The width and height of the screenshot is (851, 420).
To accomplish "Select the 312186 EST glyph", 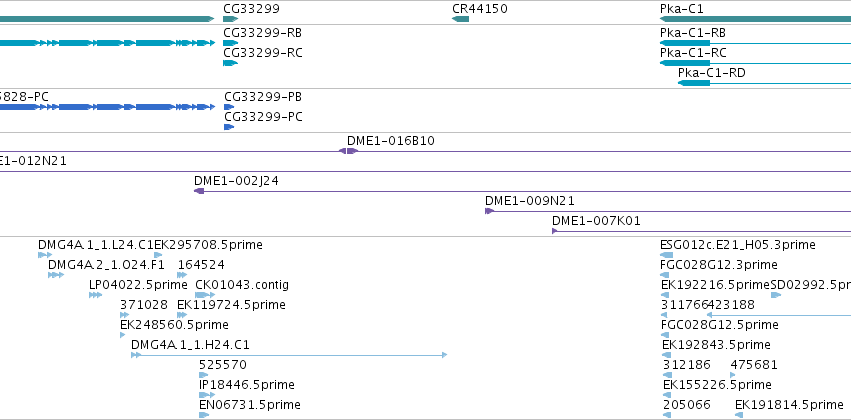I will tap(668, 376).
